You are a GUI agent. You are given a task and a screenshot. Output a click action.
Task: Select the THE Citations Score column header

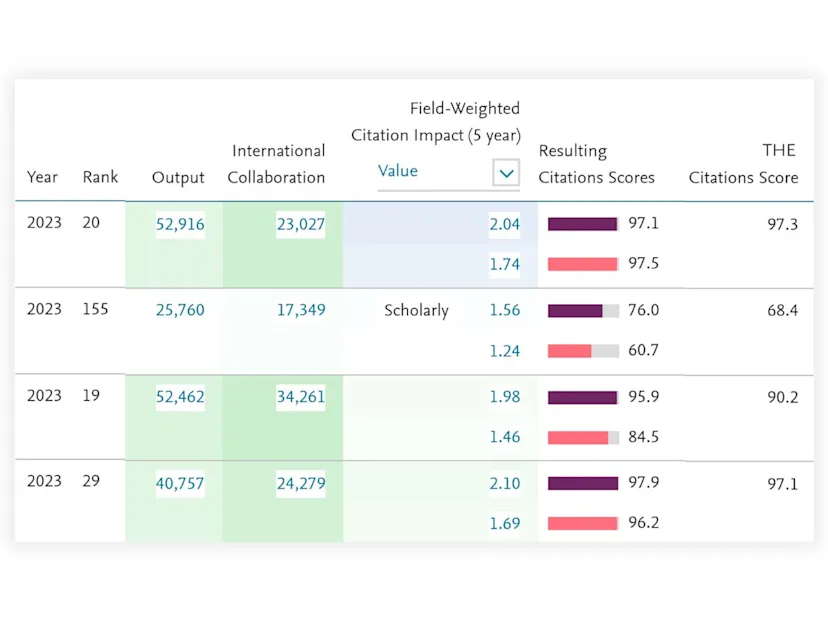[x=743, y=164]
